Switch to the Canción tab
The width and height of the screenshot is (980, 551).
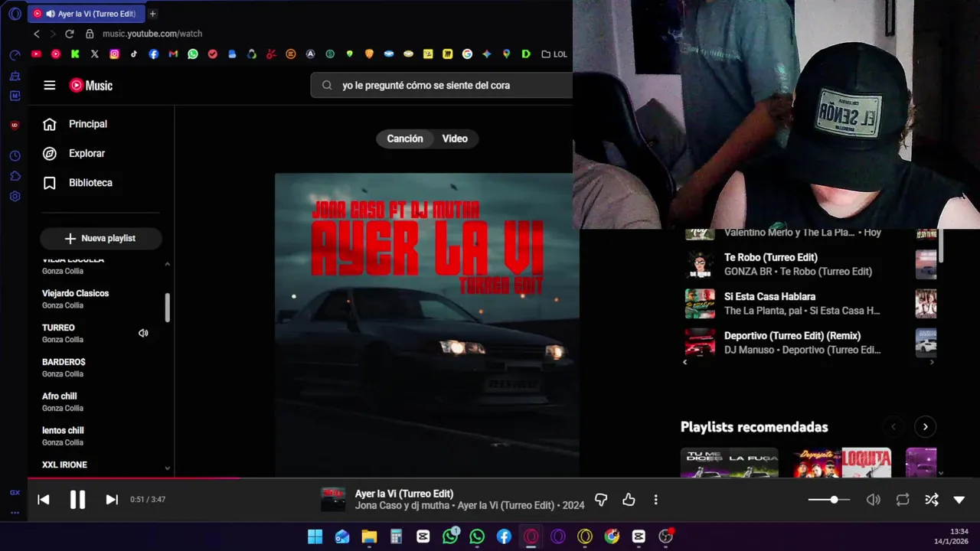pyautogui.click(x=405, y=139)
